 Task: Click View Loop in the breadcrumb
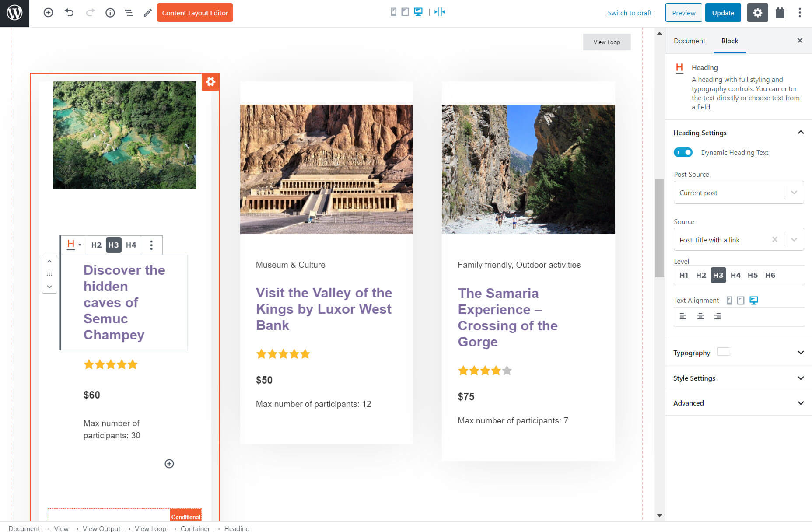pos(150,528)
